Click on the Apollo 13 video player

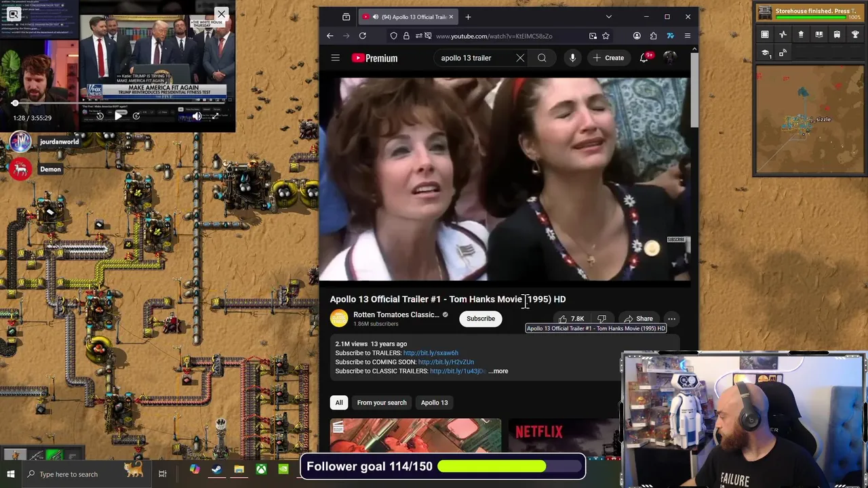pyautogui.click(x=505, y=178)
